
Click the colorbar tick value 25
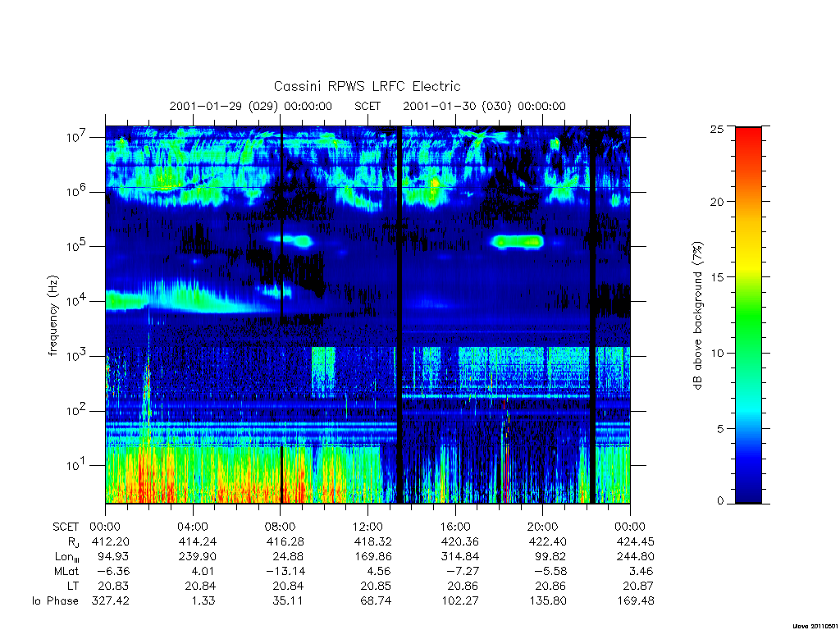(717, 129)
